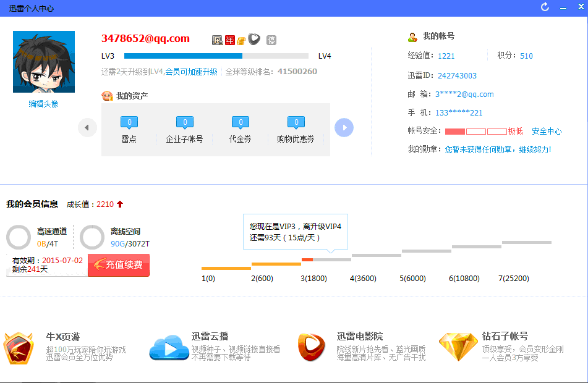Click the VIP3 level badge icon
588x383 pixels.
[217, 40]
